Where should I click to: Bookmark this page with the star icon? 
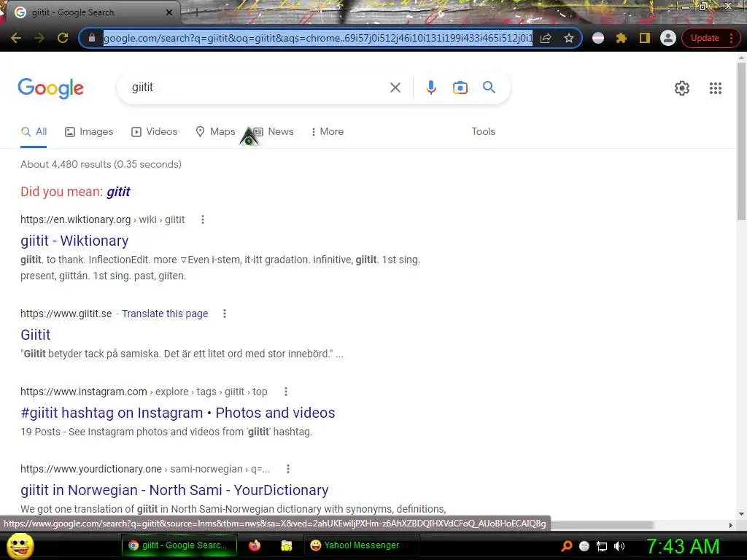[x=569, y=38]
